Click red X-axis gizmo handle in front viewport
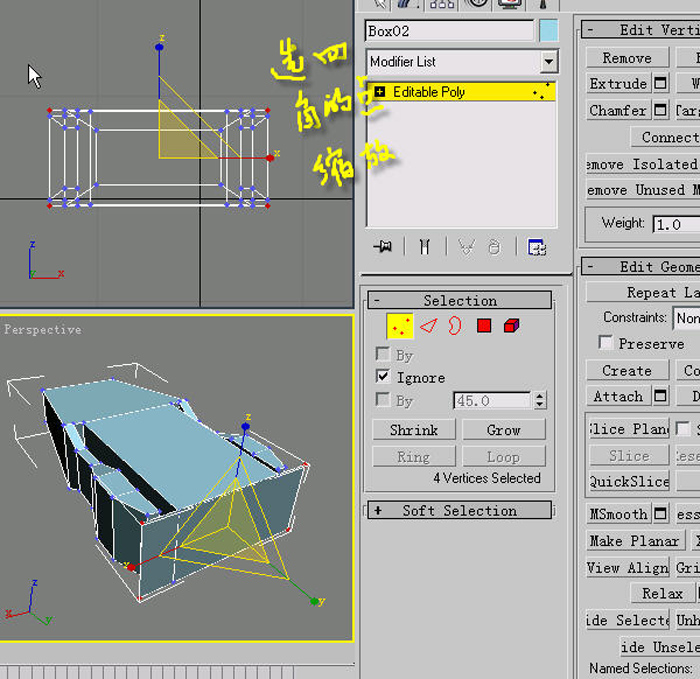700x679 pixels. [270, 158]
